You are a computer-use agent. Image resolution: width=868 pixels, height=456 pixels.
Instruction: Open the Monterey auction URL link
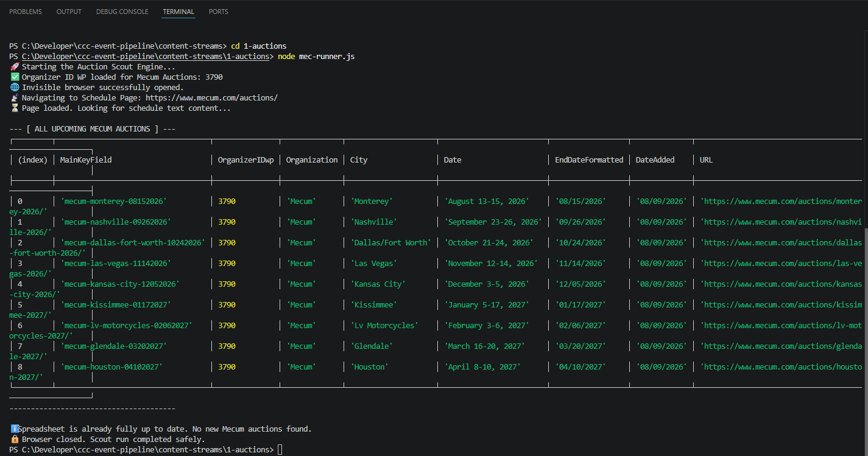tap(782, 202)
